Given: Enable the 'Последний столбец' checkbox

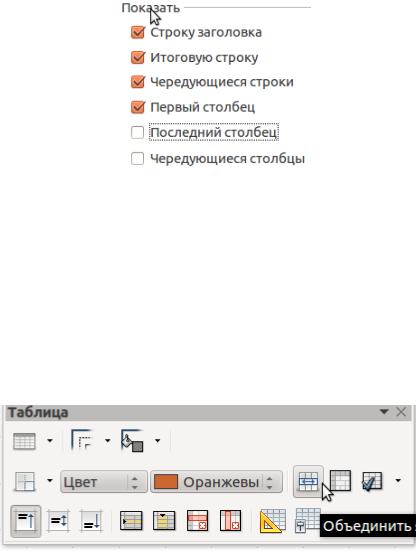Looking at the screenshot, I should [x=137, y=132].
